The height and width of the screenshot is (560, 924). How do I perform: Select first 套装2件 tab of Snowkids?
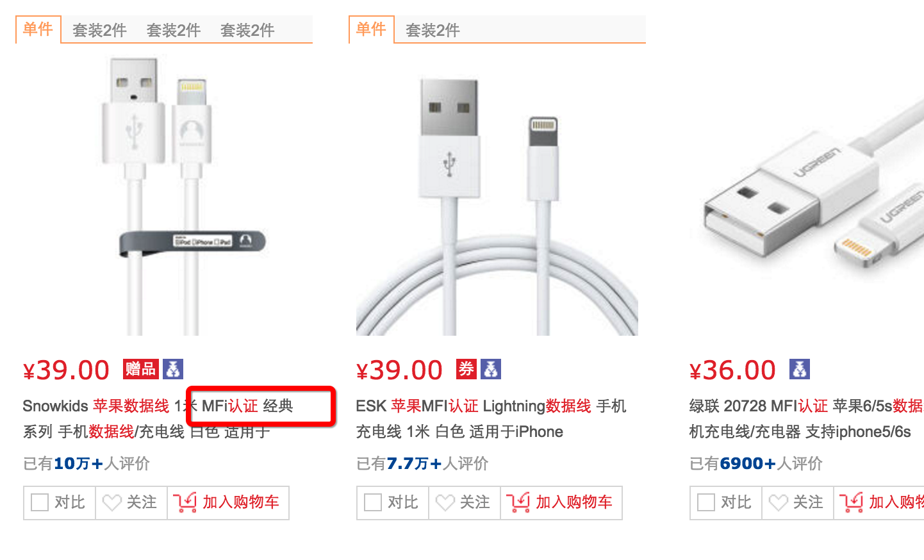99,30
